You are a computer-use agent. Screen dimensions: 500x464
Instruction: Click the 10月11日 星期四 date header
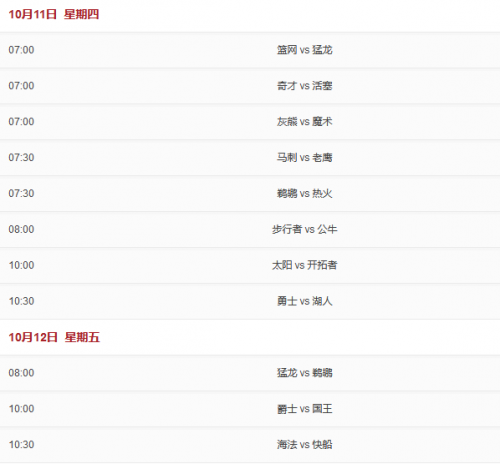54,14
